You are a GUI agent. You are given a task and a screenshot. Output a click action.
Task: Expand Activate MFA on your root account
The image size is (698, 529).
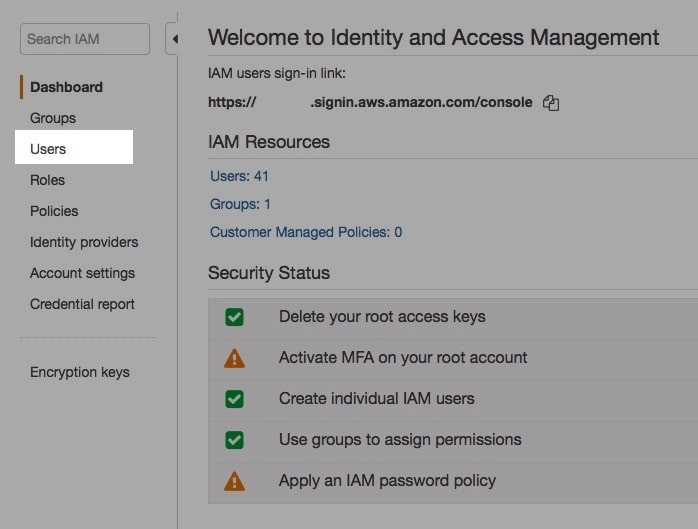point(453,360)
